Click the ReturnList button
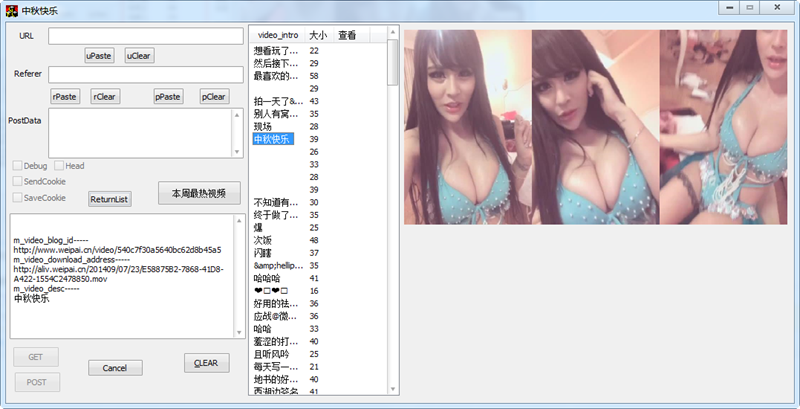 (110, 199)
